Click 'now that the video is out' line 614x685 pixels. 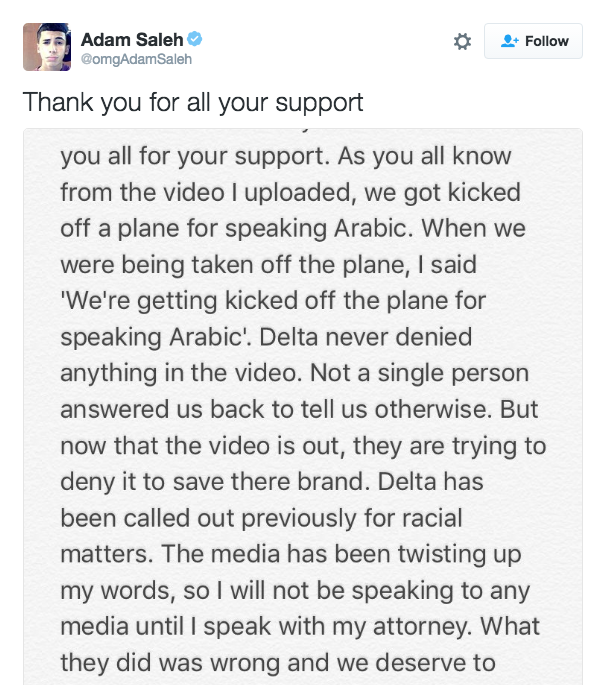tap(203, 446)
